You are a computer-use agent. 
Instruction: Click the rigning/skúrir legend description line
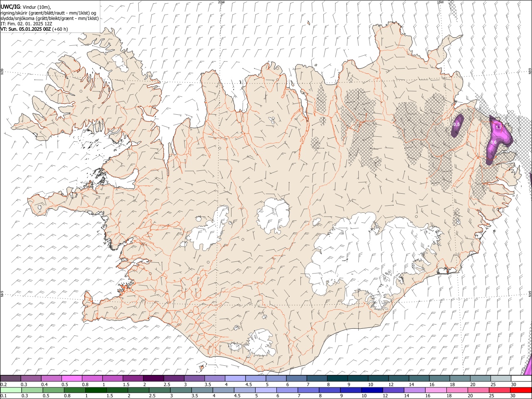49,13
